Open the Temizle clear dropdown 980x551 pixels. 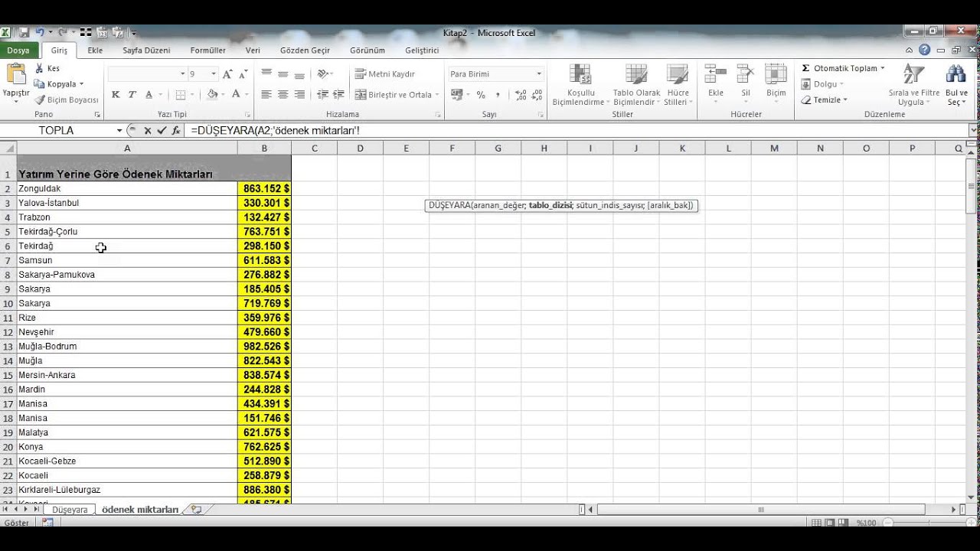825,100
